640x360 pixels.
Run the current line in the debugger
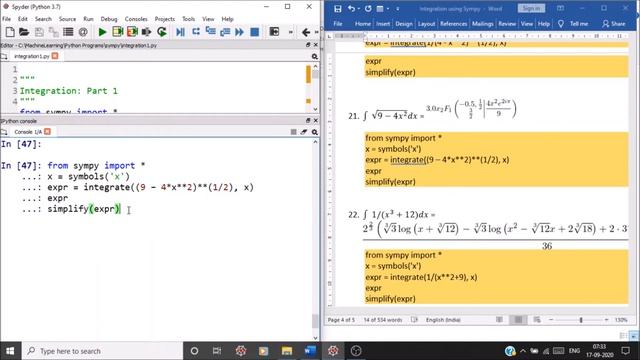click(196, 32)
